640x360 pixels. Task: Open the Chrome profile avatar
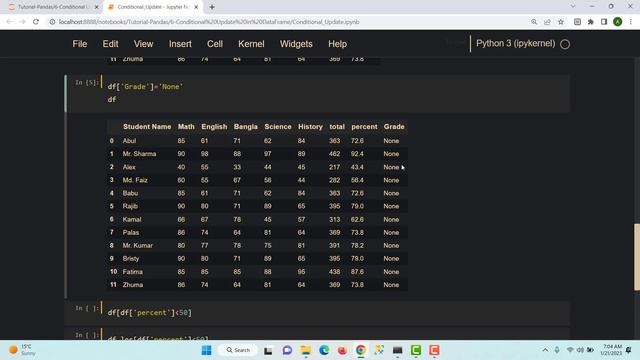pyautogui.click(x=618, y=22)
